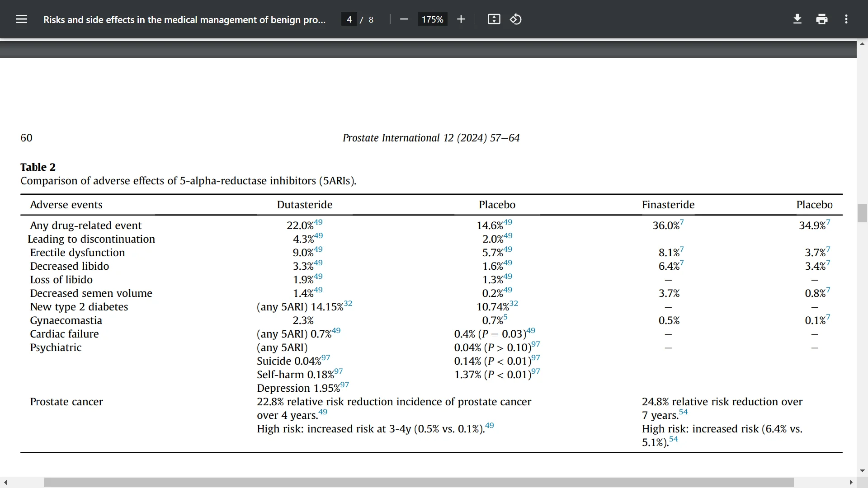Click the '0.4% (P = 0.03)' value
Screen dimensions: 868x488
click(x=490, y=334)
